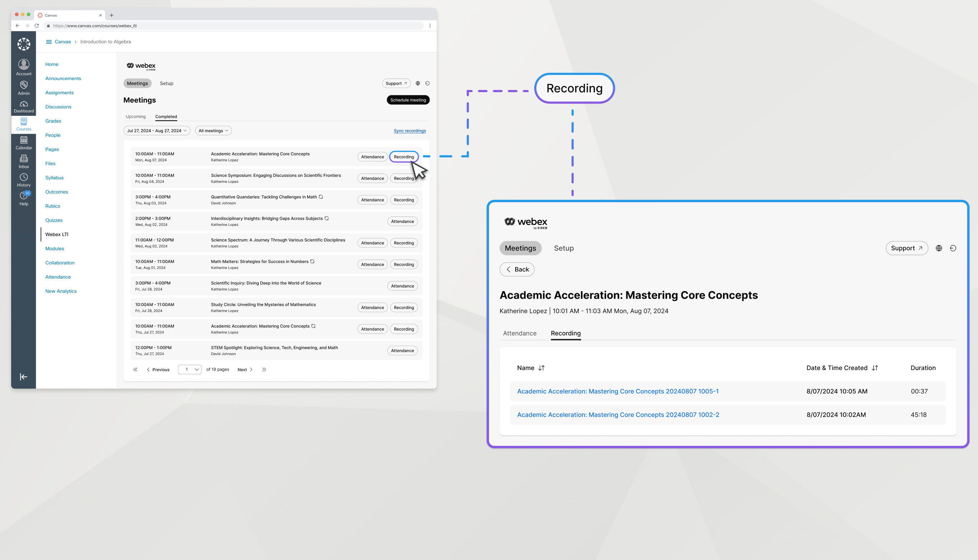Click the Schedule meeting button
Image resolution: width=978 pixels, height=560 pixels.
(408, 99)
